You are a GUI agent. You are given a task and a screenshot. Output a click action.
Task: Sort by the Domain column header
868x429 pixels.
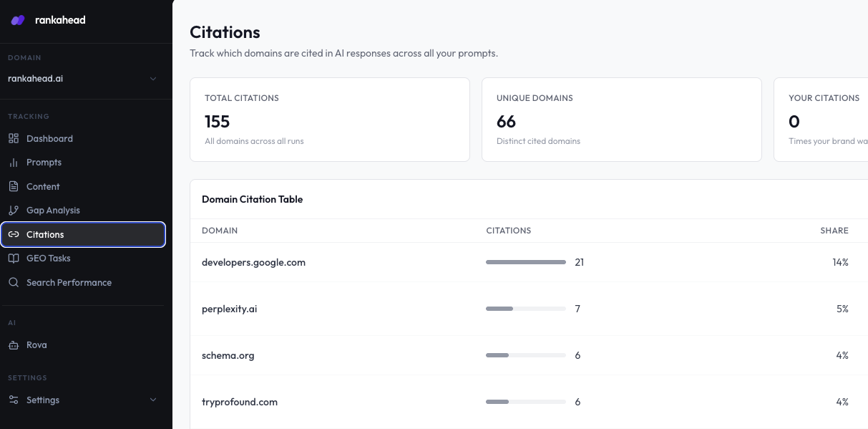pyautogui.click(x=220, y=231)
